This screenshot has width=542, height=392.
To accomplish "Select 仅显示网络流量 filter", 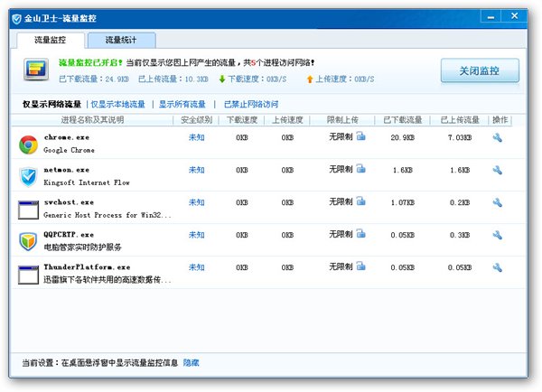I will tap(51, 104).
